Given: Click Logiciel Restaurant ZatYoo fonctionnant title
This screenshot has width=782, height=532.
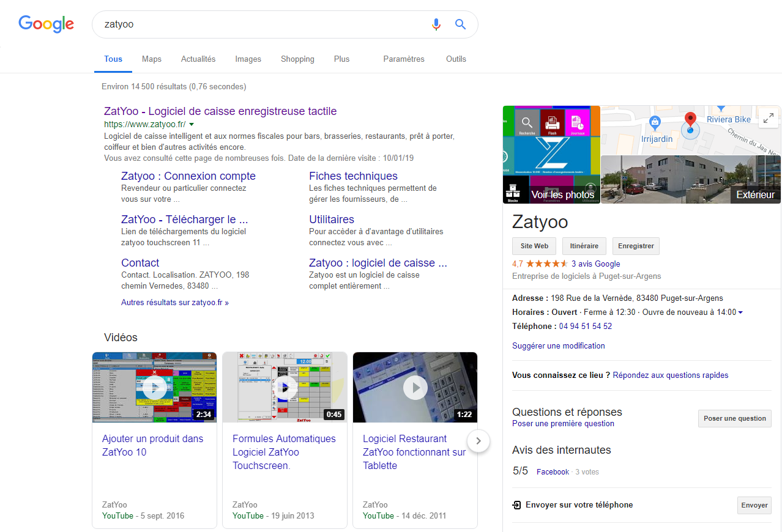Looking at the screenshot, I should tap(414, 452).
